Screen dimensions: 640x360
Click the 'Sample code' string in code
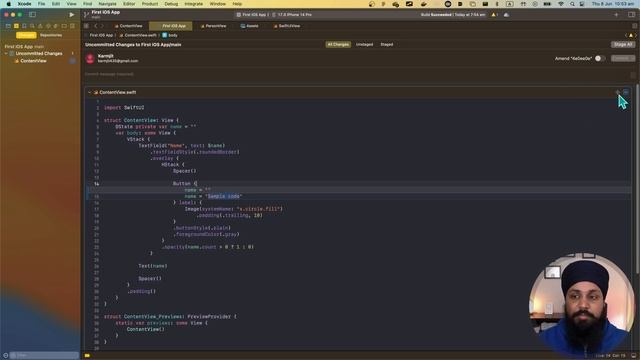coord(224,196)
